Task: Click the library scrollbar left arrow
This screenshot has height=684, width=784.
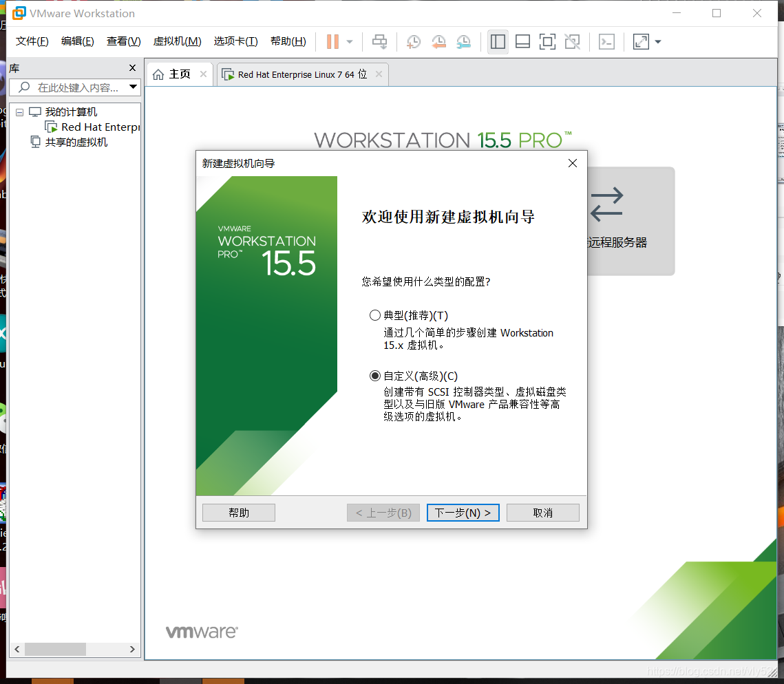Action: [x=17, y=649]
